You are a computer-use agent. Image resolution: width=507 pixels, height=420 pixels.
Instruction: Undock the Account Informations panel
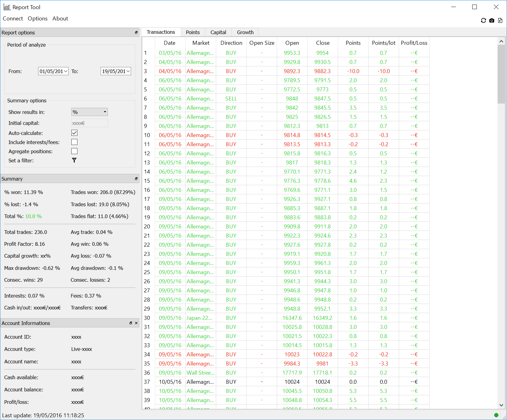point(131,323)
